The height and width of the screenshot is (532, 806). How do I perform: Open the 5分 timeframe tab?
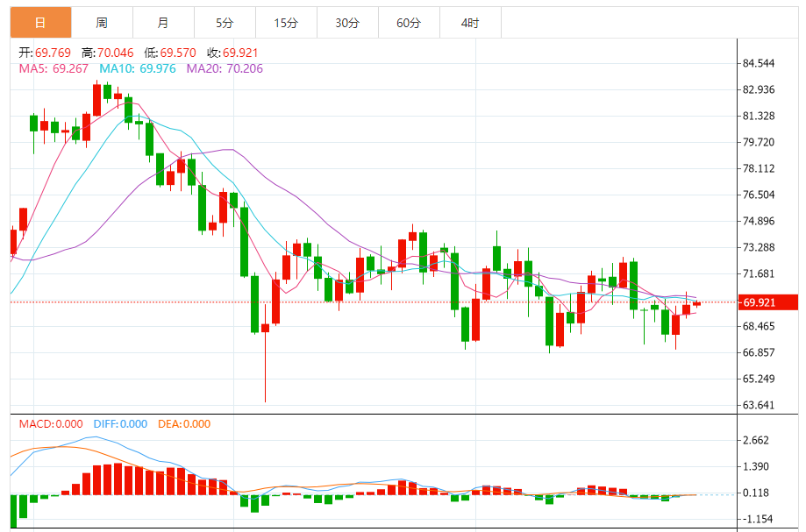click(x=225, y=23)
